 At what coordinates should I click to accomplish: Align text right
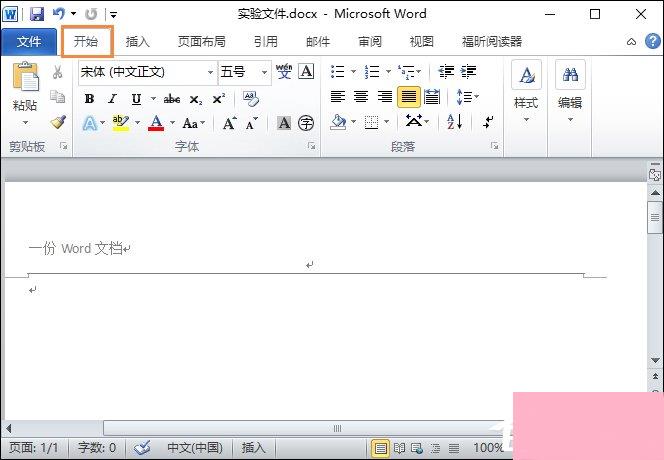click(385, 97)
